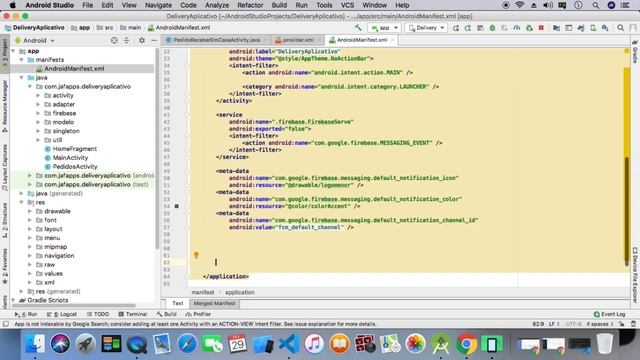Click the Debug bug icon in toolbar
640x360 pixels.
pyautogui.click(x=492, y=28)
